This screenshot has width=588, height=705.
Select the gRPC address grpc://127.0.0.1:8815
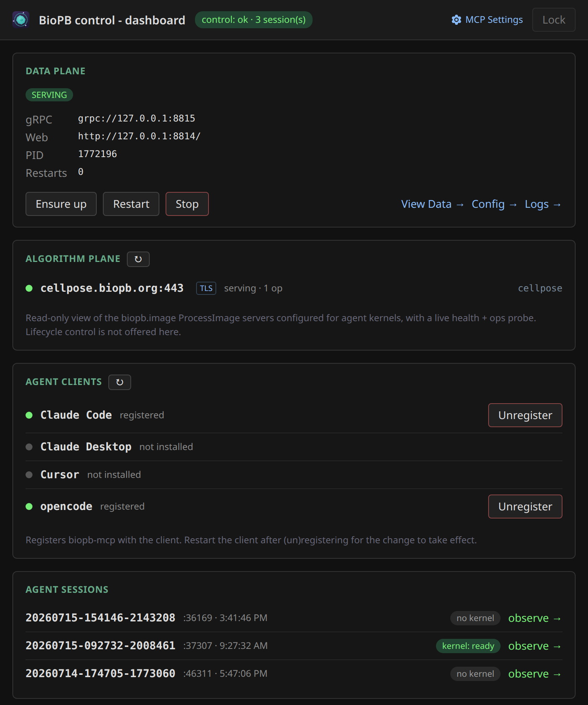point(136,118)
